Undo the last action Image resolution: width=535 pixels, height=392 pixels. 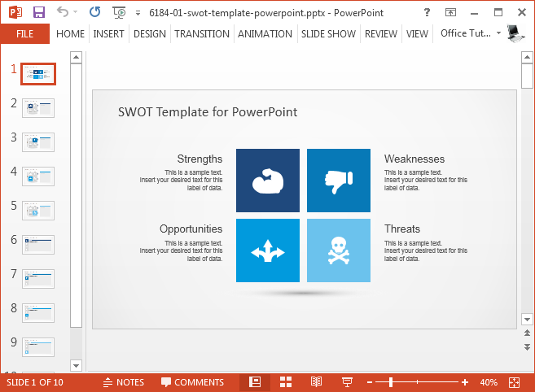coord(63,12)
